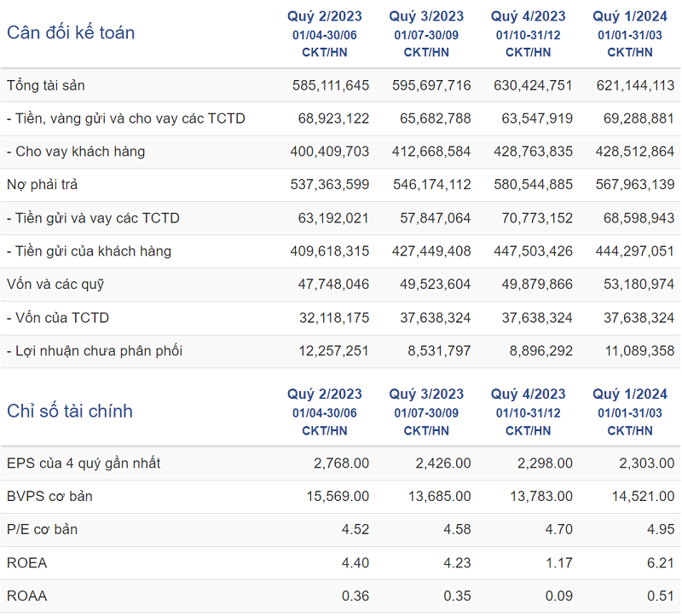Viewport: 682px width, 616px height.
Task: Select Quý 2/2023 column header in balance sheet table
Action: pos(324,16)
